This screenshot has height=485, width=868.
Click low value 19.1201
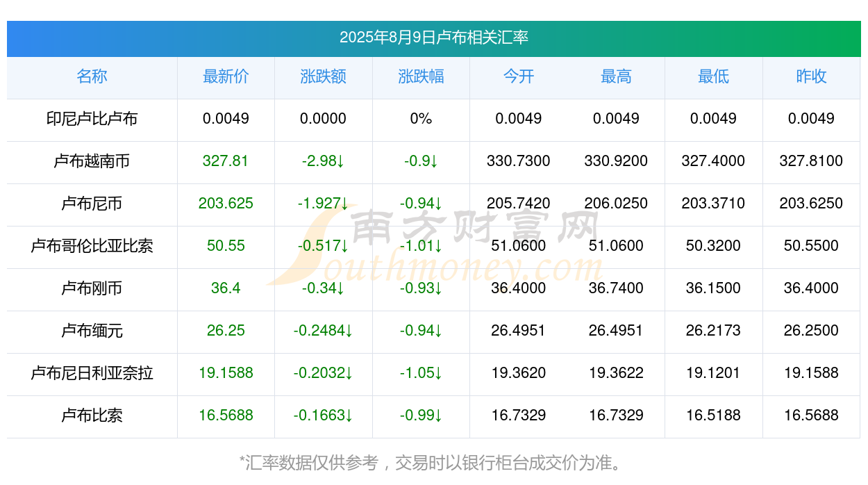coord(714,373)
